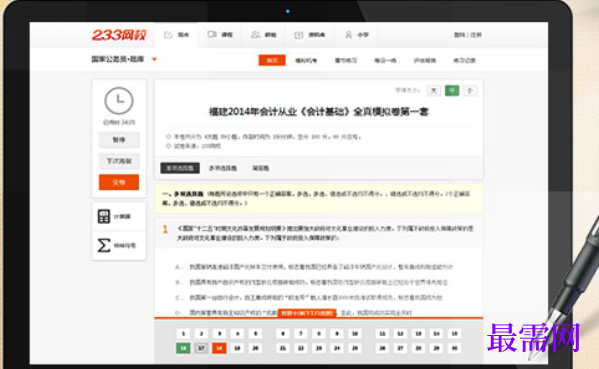
Task: Jump to question 1 in answer card
Action: (183, 333)
